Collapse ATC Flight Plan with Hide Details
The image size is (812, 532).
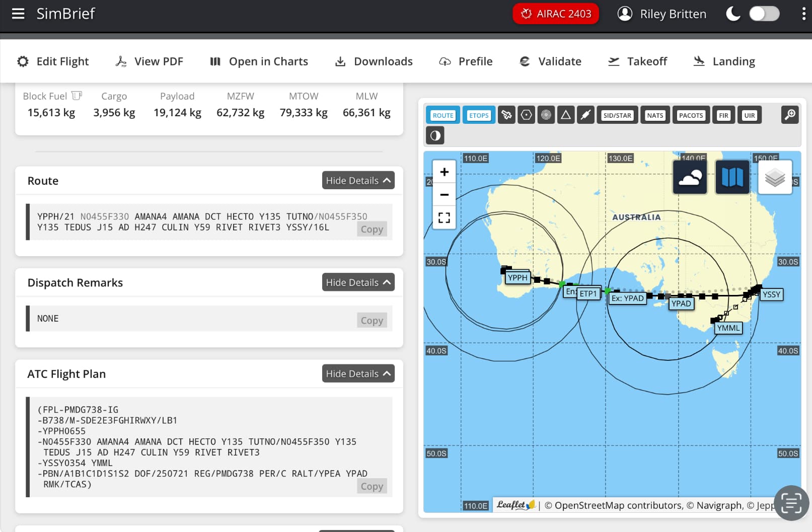(x=358, y=373)
